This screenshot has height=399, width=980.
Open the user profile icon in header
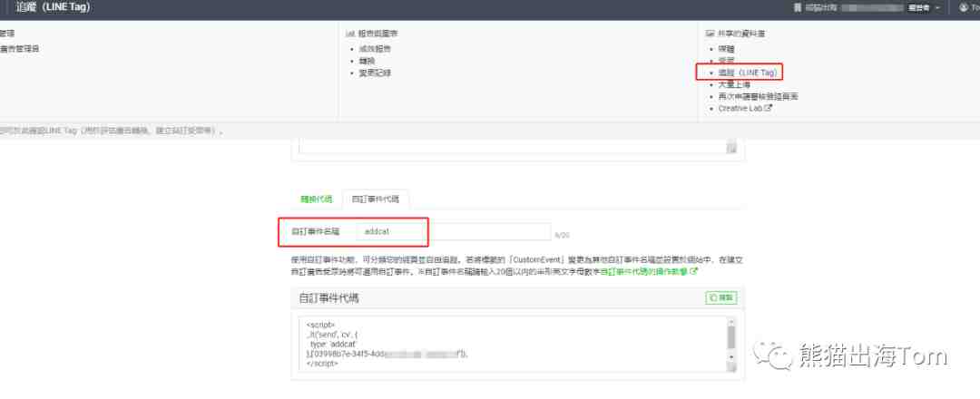[963, 8]
